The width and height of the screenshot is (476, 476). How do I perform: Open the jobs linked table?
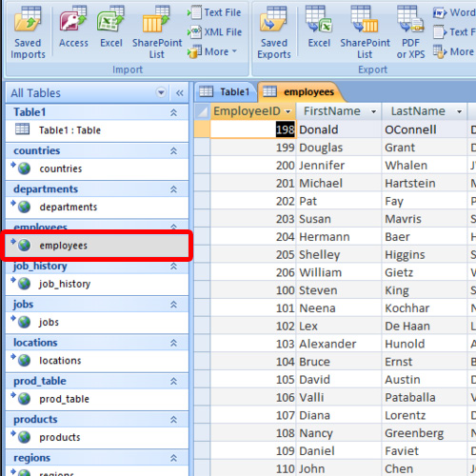[x=97, y=322]
